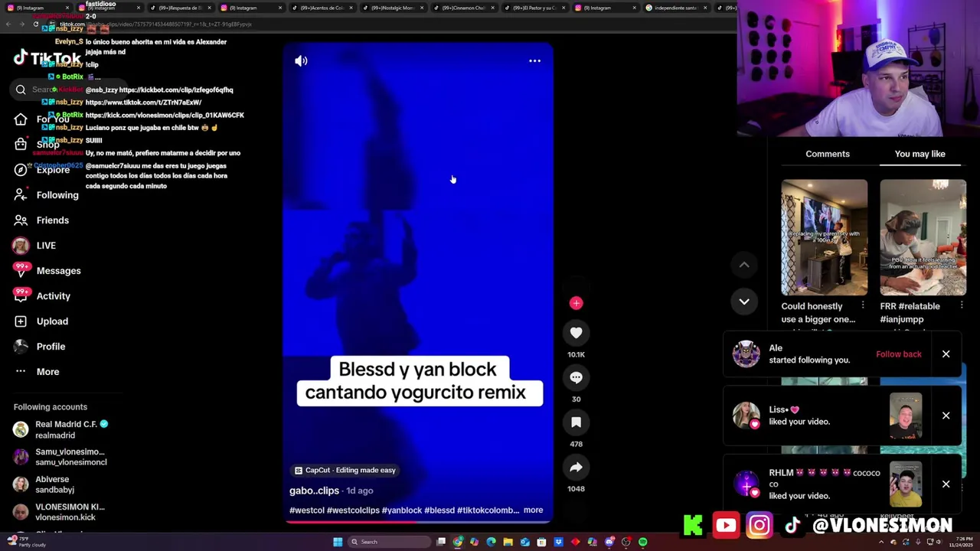Screen dimensions: 980x551
Task: Open the liked video thumbnail in Liss notification
Action: pos(906,416)
